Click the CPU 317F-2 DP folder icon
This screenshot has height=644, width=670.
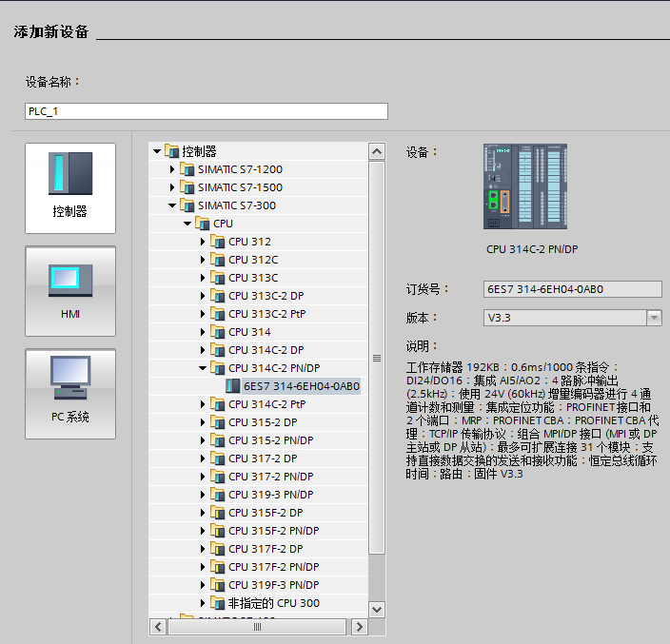point(218,548)
